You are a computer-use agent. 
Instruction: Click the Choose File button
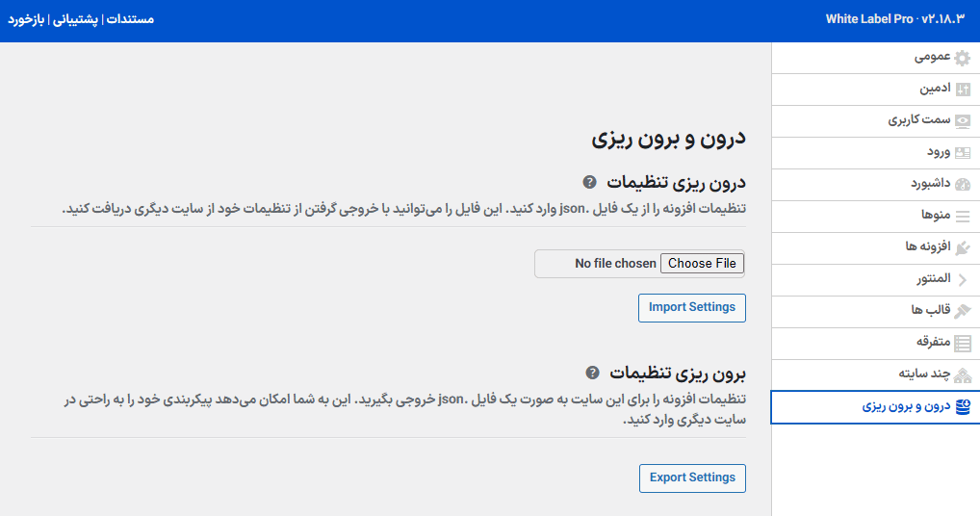click(702, 264)
